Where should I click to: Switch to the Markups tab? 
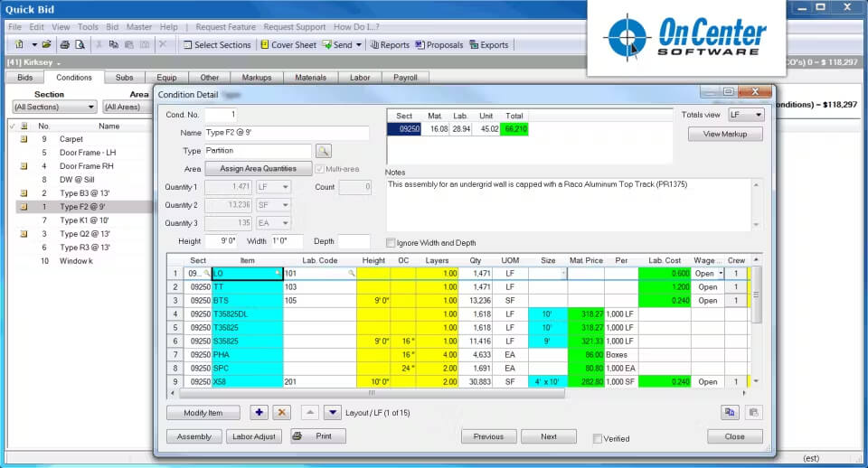(x=256, y=78)
